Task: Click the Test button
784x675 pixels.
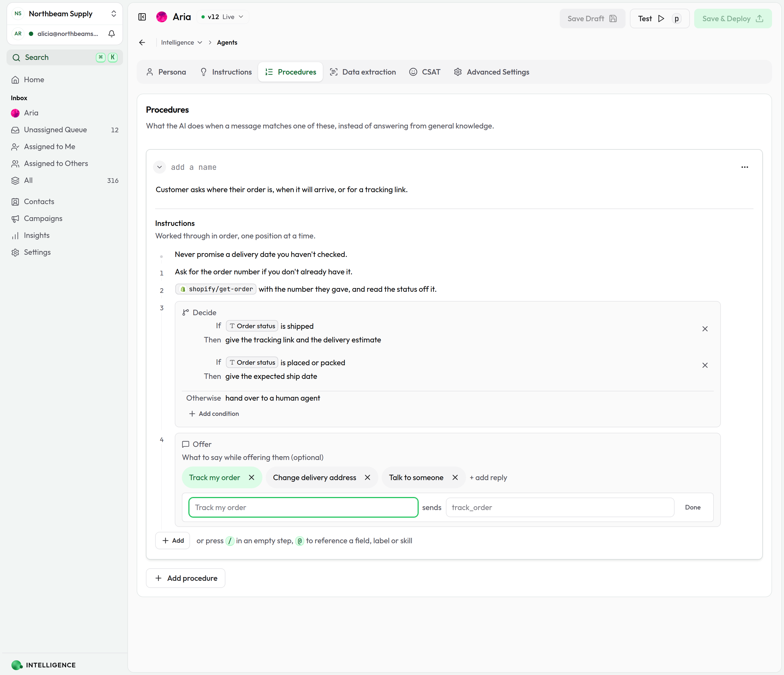Action: point(659,19)
